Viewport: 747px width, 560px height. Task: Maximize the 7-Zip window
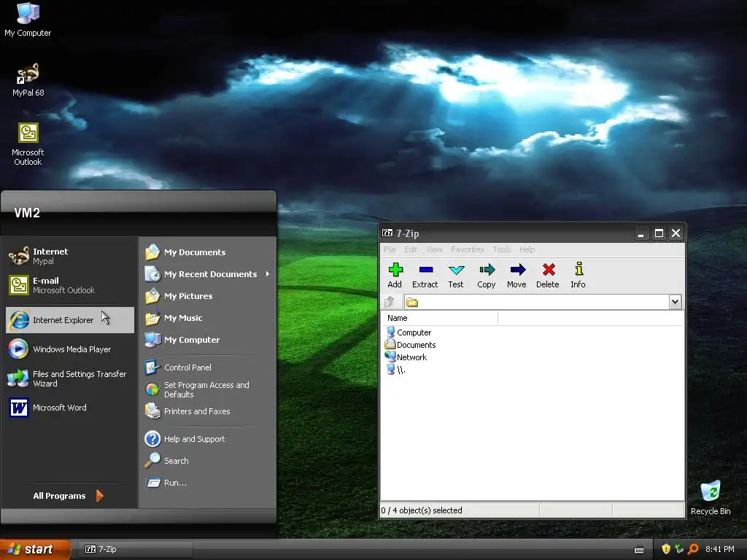click(x=659, y=233)
